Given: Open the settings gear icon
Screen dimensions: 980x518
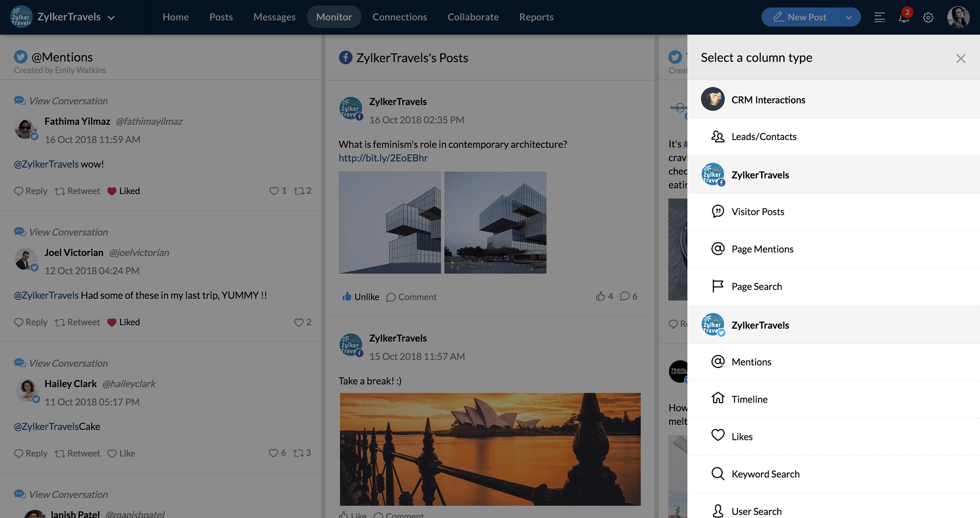Looking at the screenshot, I should tap(928, 18).
